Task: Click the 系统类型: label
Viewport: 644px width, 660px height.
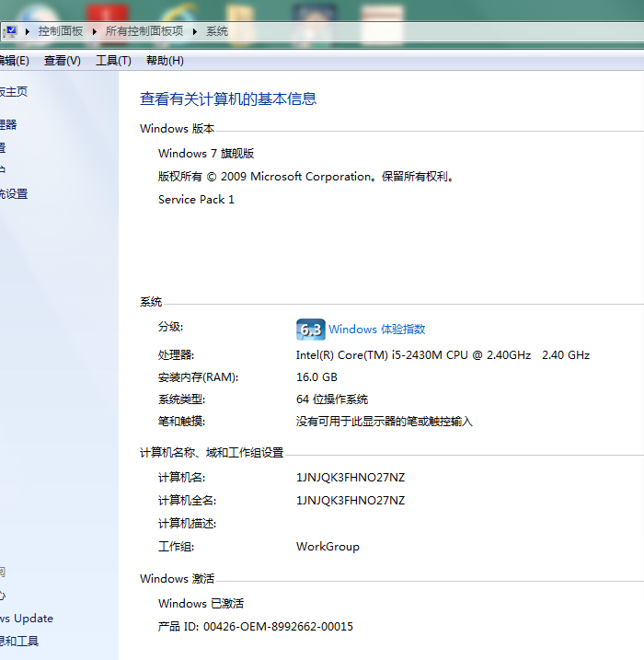Action: pyautogui.click(x=182, y=399)
